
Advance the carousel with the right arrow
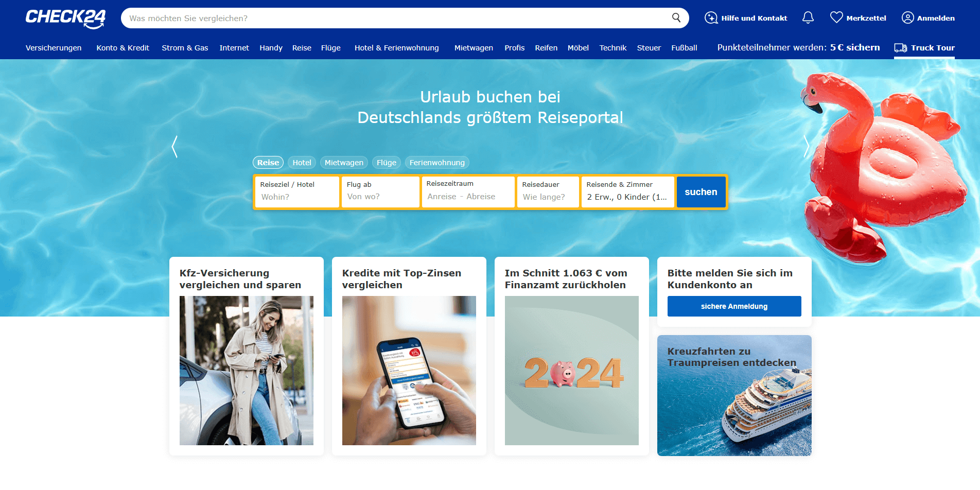click(x=806, y=147)
